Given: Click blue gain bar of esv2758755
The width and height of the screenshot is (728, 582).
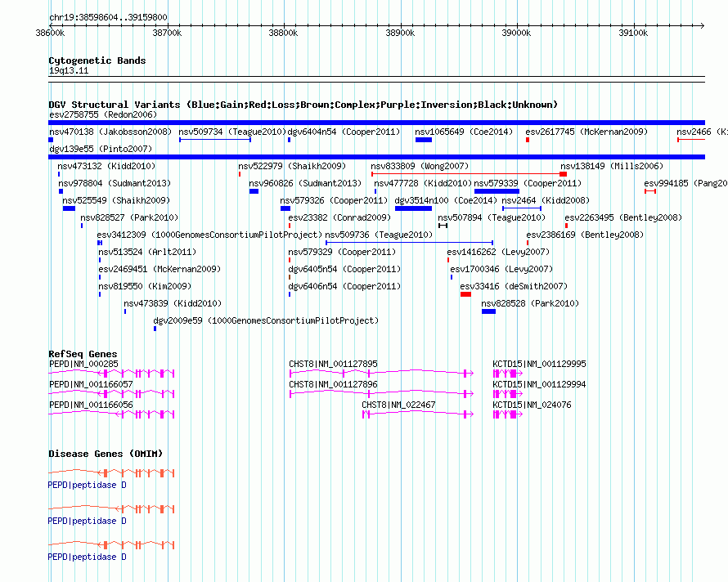Looking at the screenshot, I should click(376, 123).
